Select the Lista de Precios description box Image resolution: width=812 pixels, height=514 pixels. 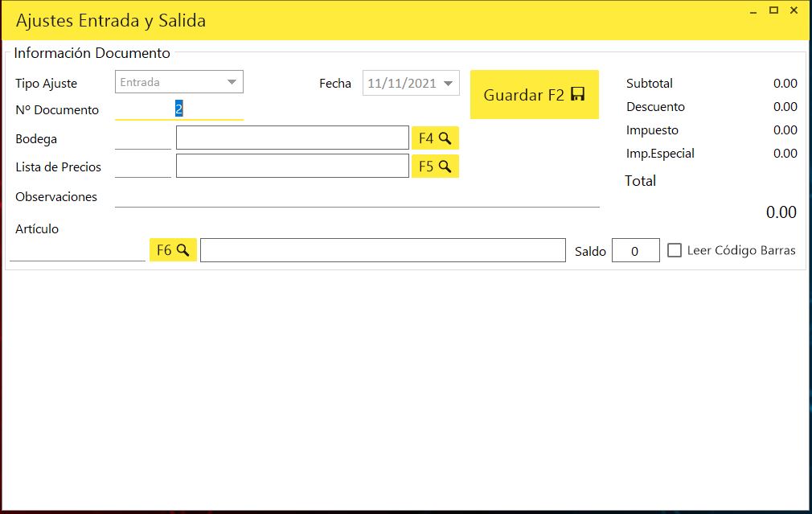point(292,167)
